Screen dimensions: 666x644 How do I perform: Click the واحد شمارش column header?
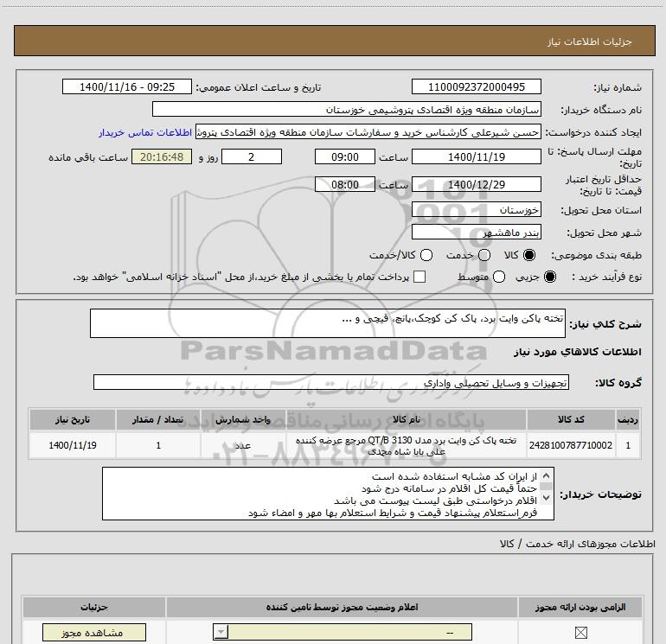243,419
